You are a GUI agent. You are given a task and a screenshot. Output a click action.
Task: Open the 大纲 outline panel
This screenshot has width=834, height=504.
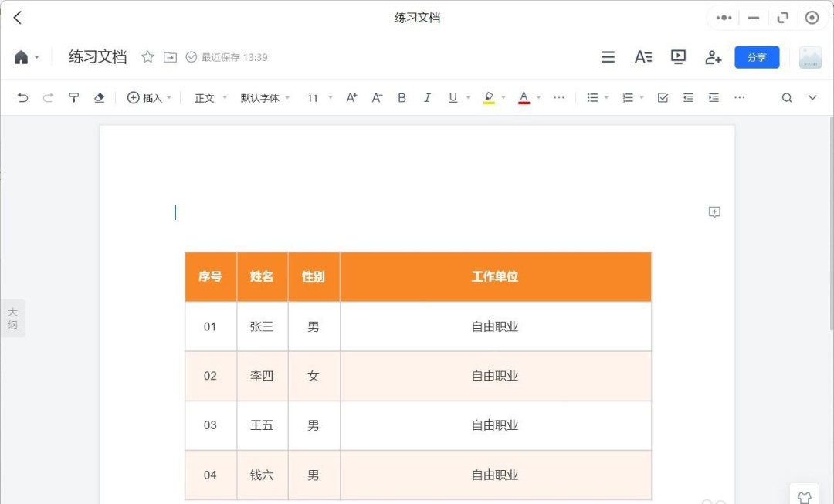click(x=13, y=318)
